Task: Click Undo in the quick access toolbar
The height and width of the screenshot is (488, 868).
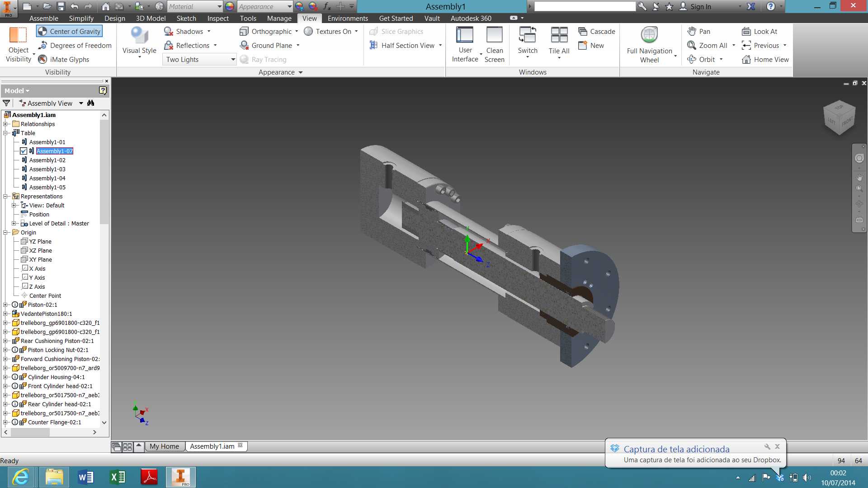Action: coord(74,6)
